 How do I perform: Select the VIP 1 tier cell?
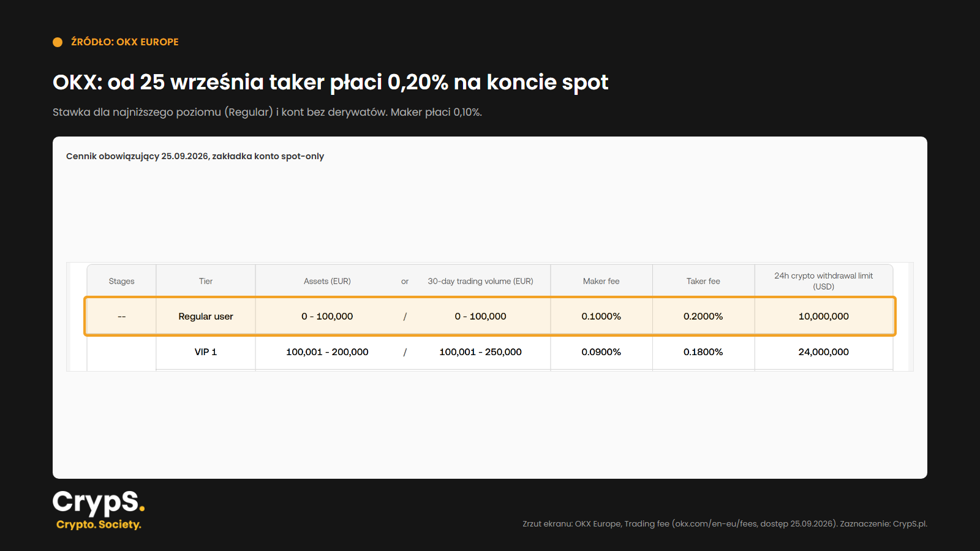click(x=206, y=352)
